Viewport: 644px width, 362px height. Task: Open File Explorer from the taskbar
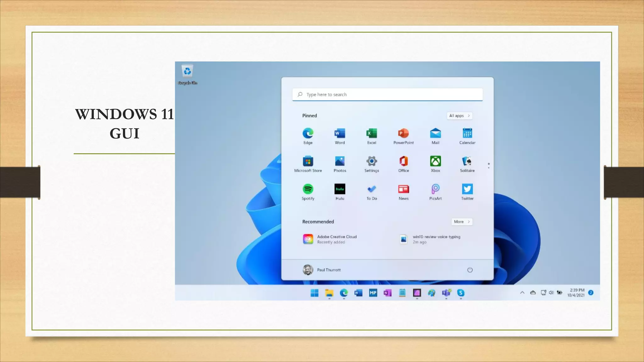pos(329,293)
